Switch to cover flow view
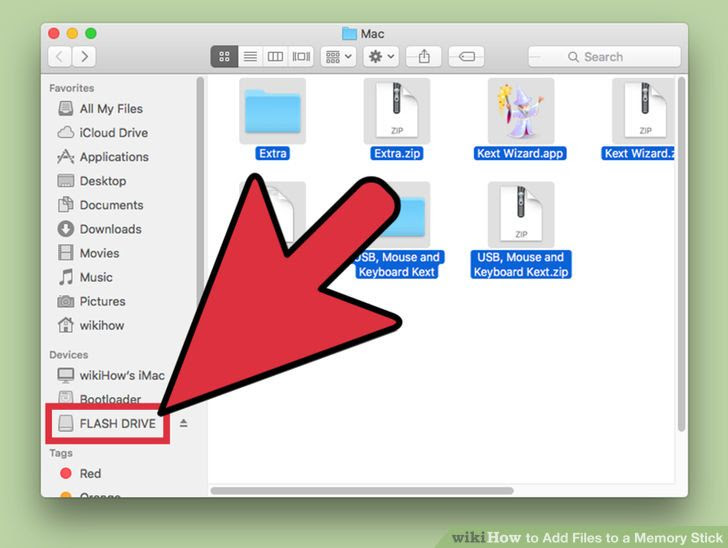 pos(301,57)
